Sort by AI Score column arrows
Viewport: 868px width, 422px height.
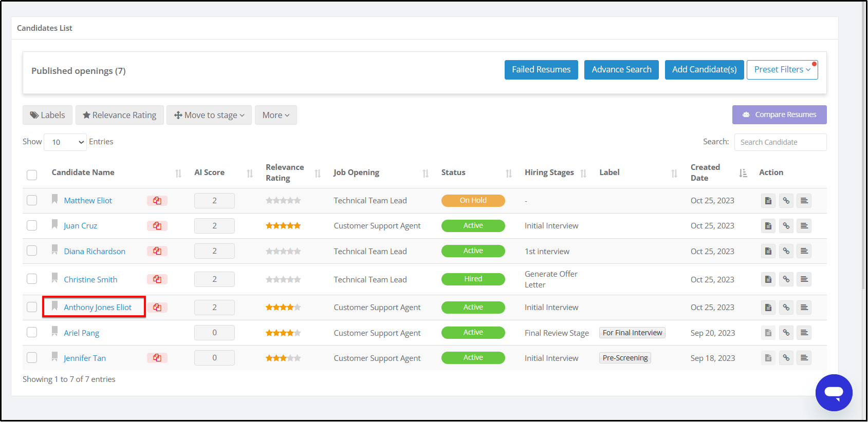[250, 174]
